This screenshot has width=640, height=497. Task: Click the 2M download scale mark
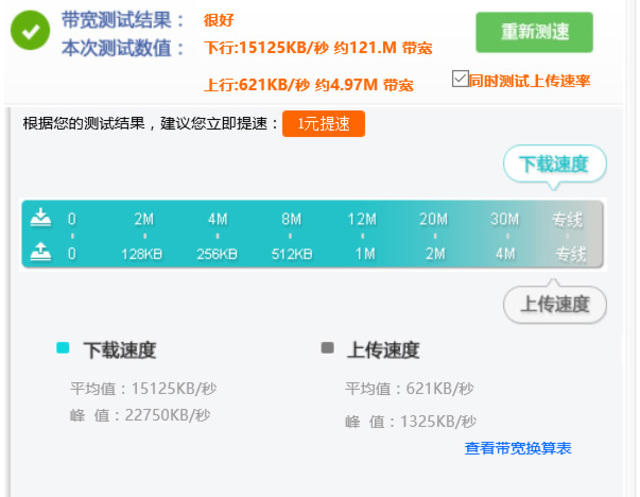click(144, 219)
